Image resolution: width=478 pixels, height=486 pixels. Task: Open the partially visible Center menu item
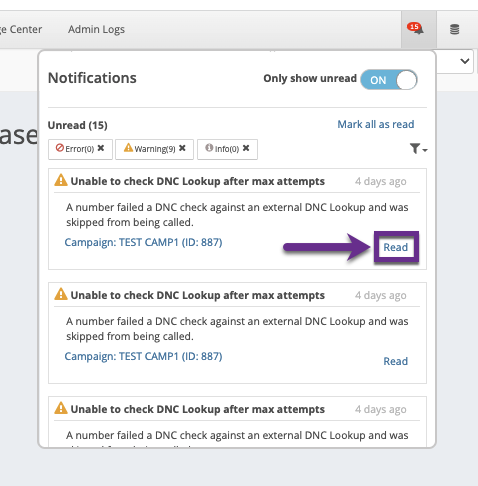(21, 30)
